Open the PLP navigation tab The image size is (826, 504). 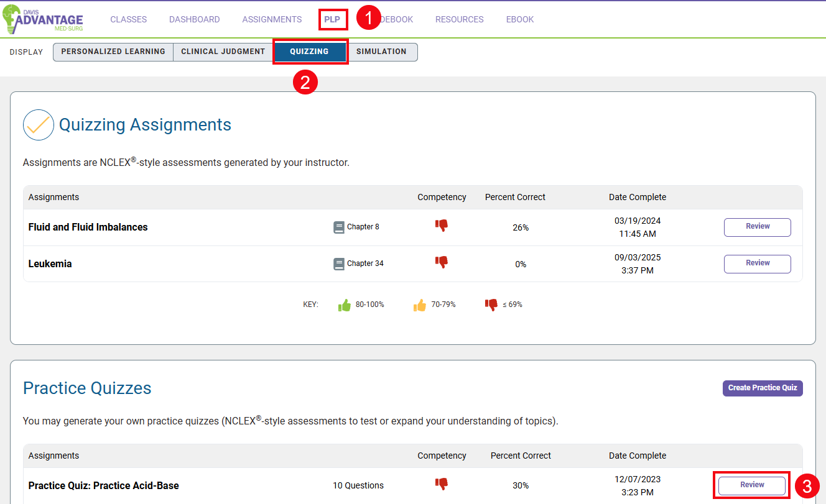(x=332, y=19)
